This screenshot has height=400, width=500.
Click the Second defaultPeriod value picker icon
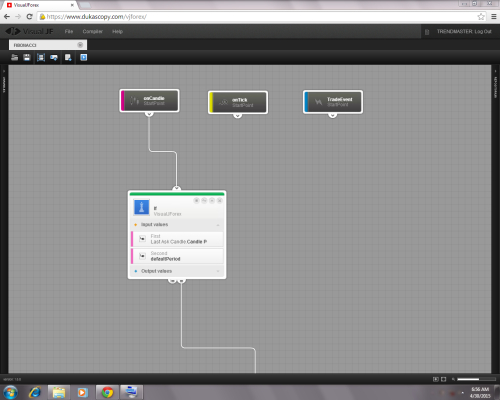142,256
